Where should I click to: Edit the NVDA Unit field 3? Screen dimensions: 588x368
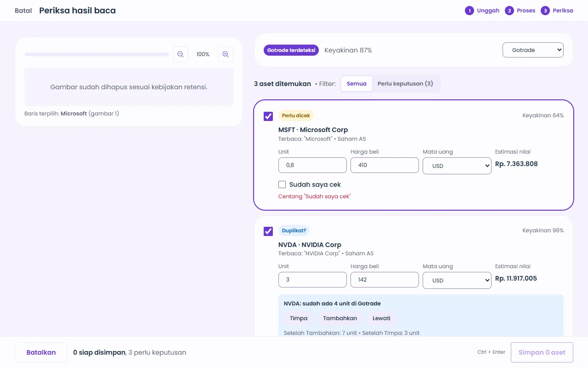312,280
